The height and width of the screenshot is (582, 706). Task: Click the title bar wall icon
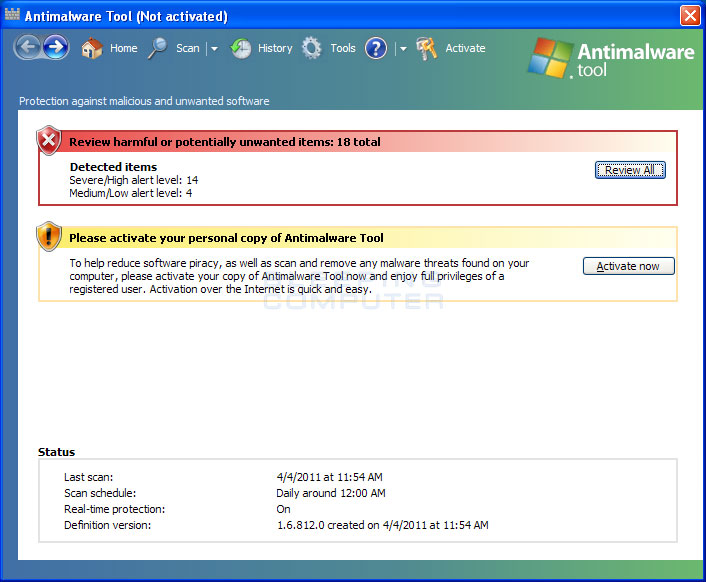[x=12, y=14]
